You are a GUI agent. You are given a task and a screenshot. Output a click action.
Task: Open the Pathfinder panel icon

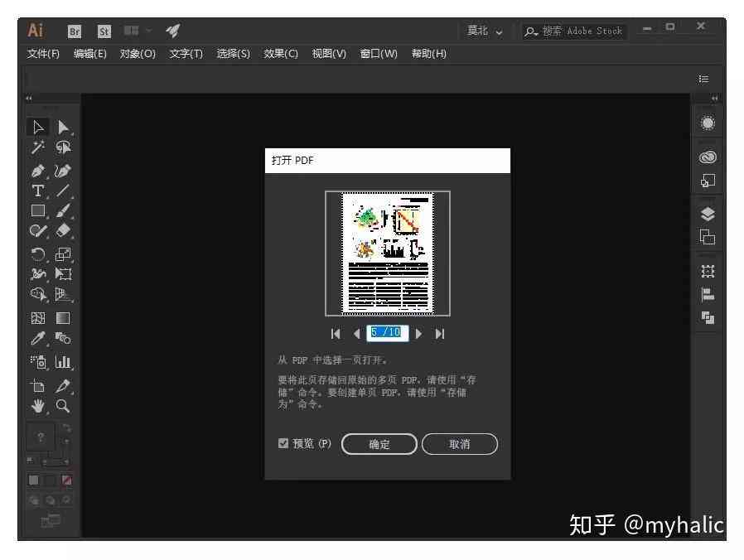(x=708, y=317)
